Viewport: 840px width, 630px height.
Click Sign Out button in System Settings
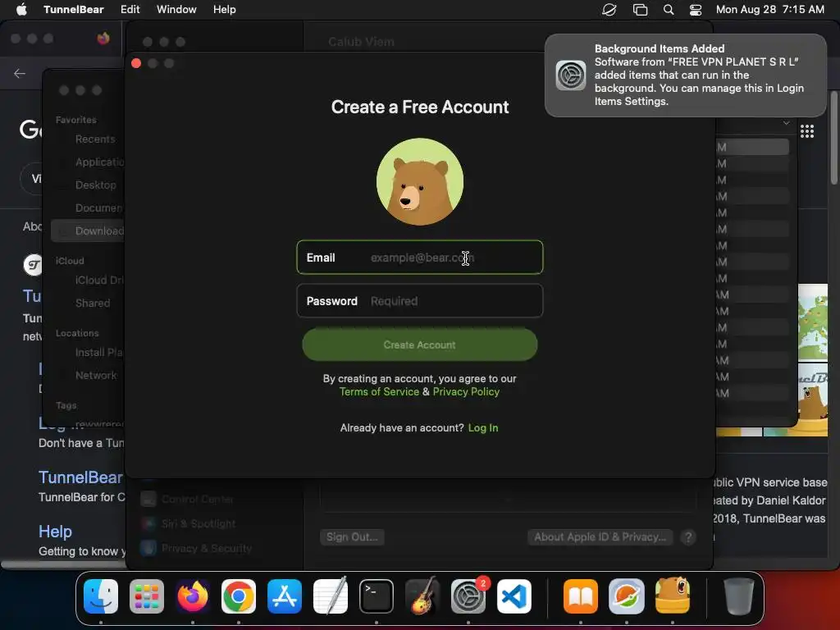[x=352, y=536]
